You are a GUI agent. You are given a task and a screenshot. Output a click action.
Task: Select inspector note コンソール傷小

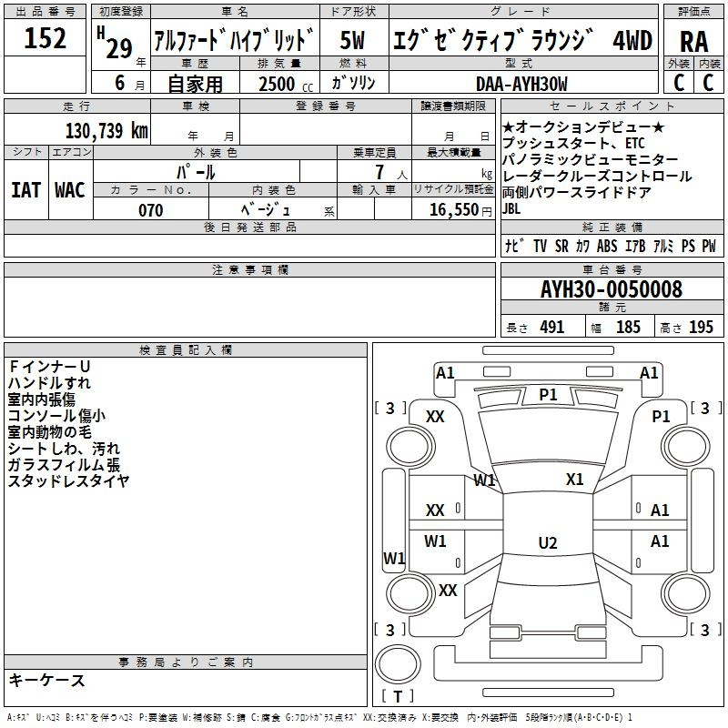(56, 416)
